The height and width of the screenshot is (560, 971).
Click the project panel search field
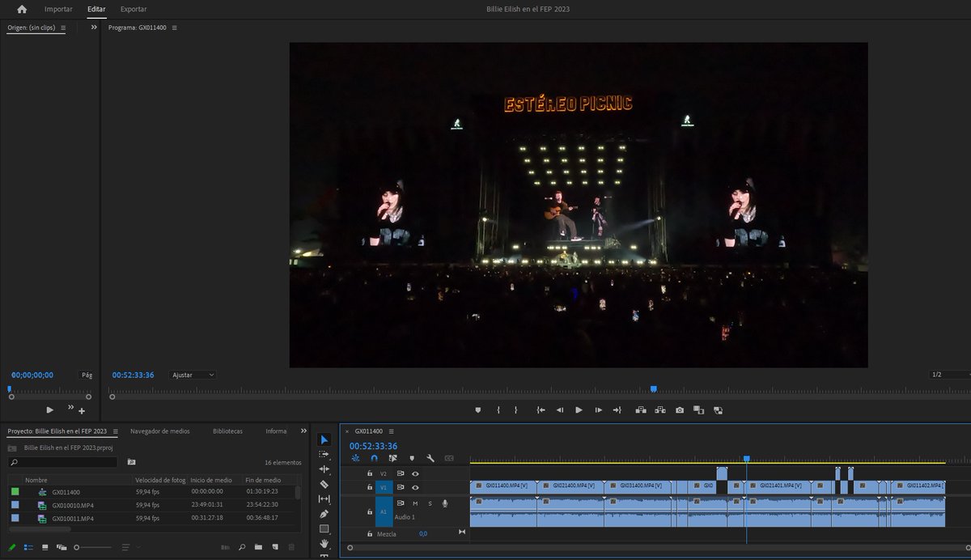62,462
